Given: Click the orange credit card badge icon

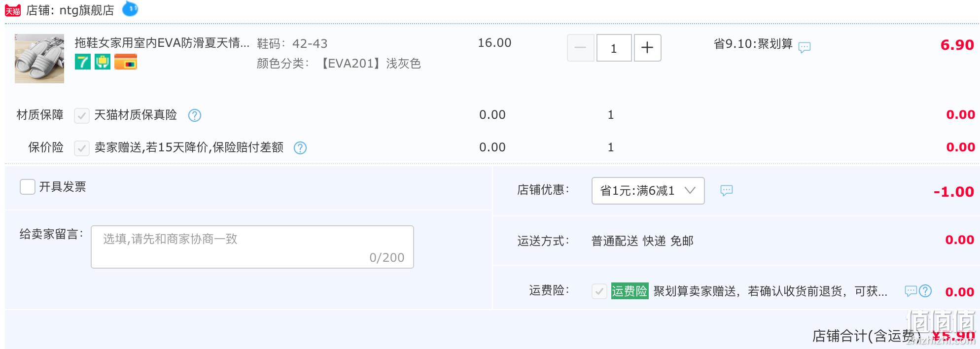Looking at the screenshot, I should tap(126, 62).
